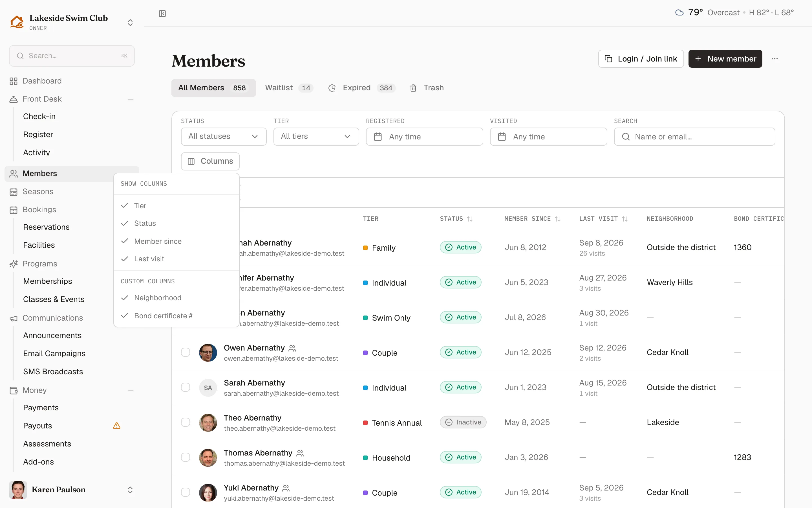Click the Columns button
Screen dimensions: 812x508
[210, 161]
